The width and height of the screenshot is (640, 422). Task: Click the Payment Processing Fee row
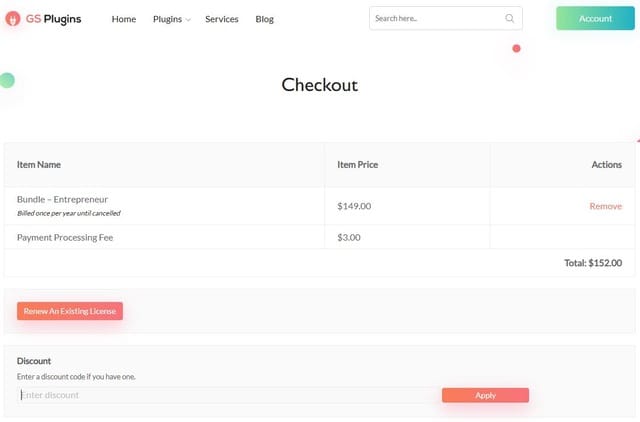pyautogui.click(x=69, y=237)
